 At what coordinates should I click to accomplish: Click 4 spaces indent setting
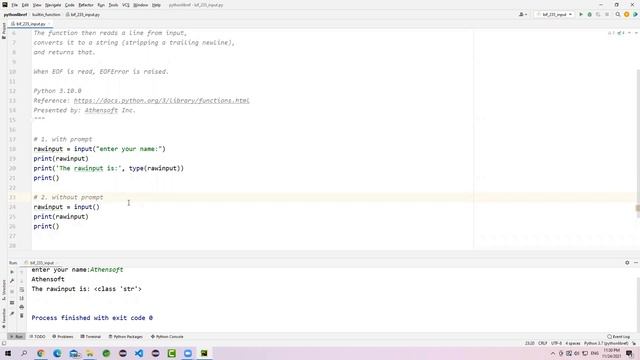pos(573,343)
